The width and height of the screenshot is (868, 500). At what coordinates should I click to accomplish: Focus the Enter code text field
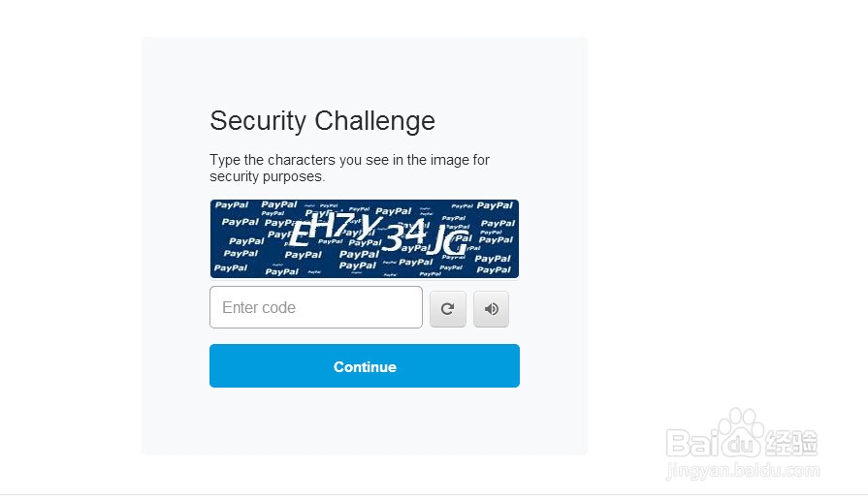click(316, 307)
